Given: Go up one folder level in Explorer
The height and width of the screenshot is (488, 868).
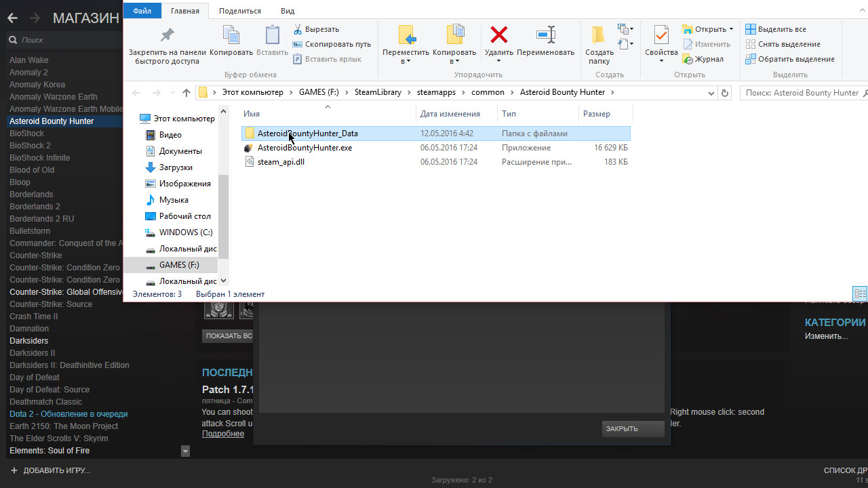Looking at the screenshot, I should (186, 93).
